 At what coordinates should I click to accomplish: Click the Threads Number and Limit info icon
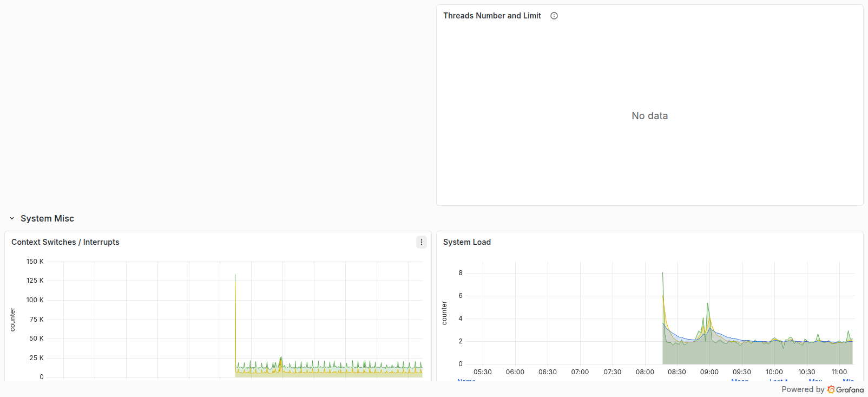click(554, 16)
